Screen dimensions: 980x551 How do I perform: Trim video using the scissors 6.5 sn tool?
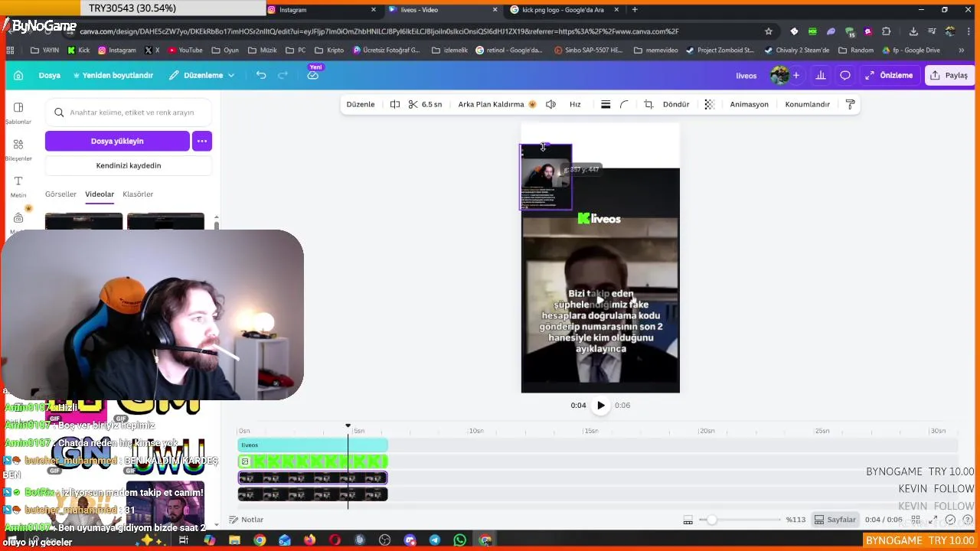(425, 104)
